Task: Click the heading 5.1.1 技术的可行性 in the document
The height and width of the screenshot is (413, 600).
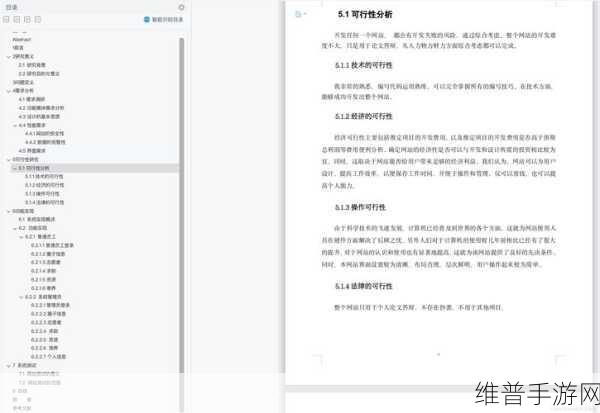Action: coord(364,65)
